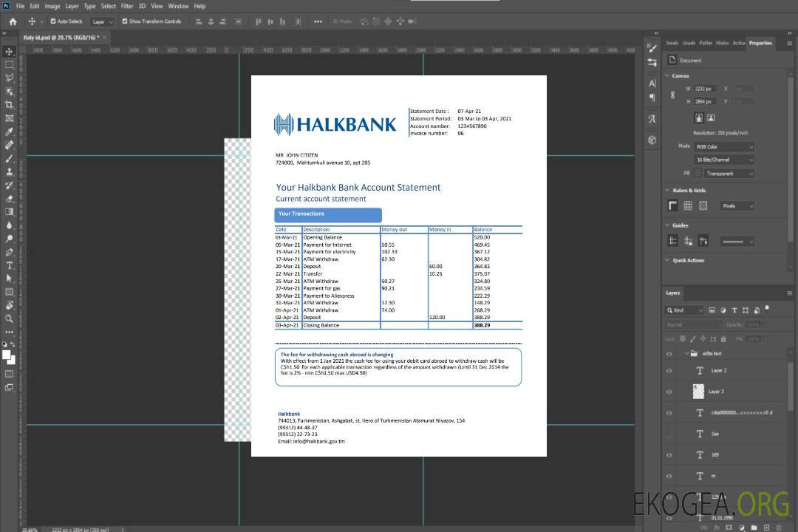Image resolution: width=798 pixels, height=532 pixels.
Task: Click the canvas height H field
Action: [x=705, y=101]
